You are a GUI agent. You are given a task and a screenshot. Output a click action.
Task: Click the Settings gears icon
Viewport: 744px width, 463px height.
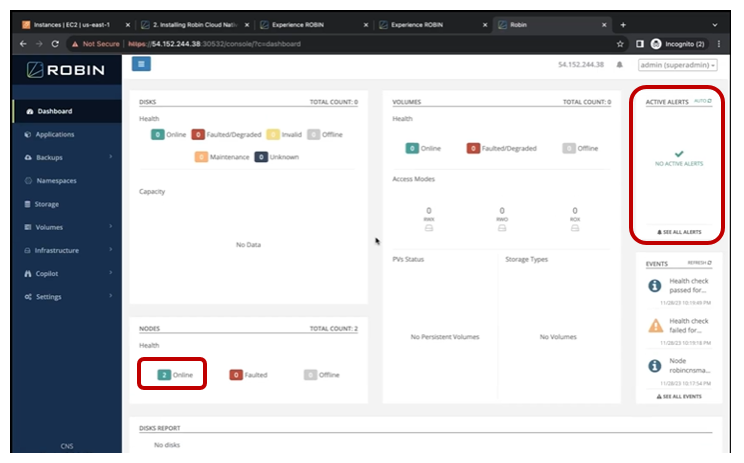coord(28,297)
